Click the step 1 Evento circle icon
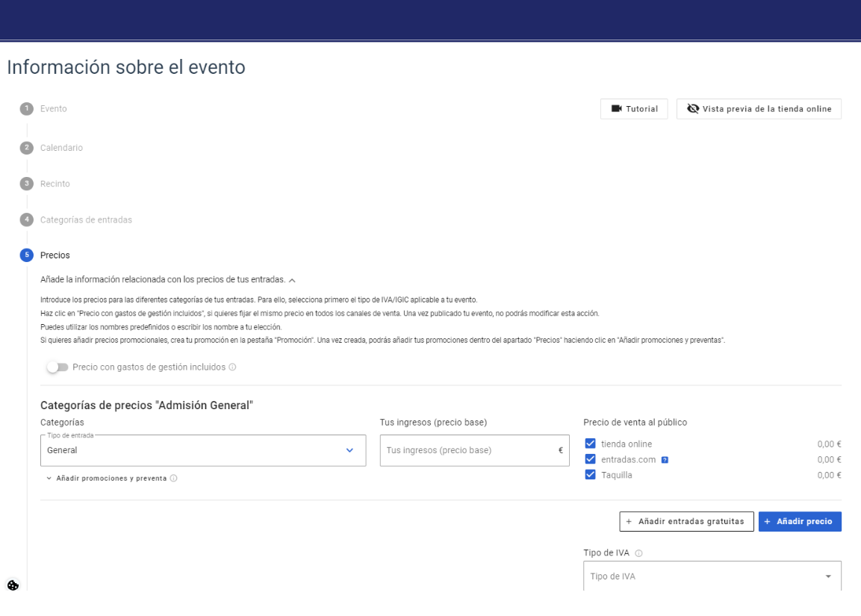Image resolution: width=861 pixels, height=616 pixels. pyautogui.click(x=27, y=109)
